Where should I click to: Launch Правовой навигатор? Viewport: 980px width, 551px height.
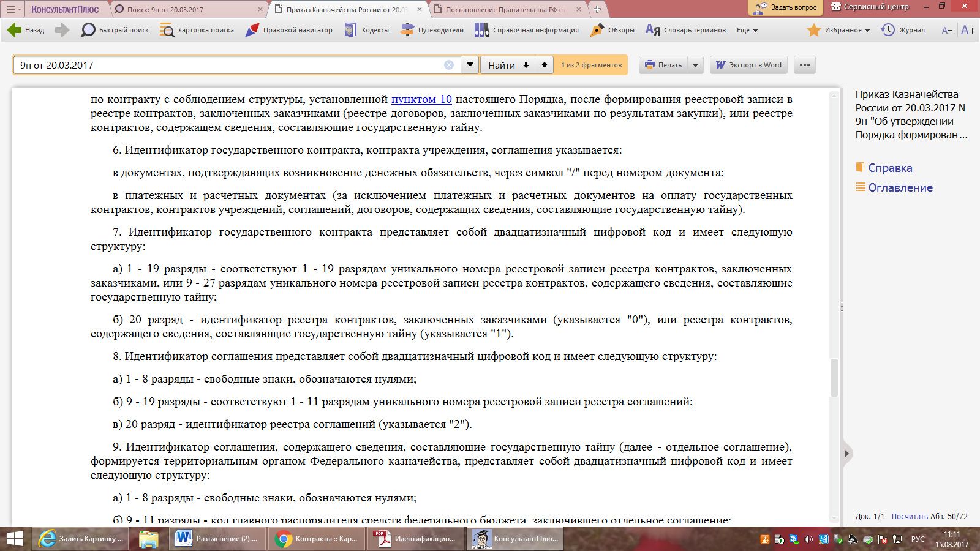tap(288, 30)
